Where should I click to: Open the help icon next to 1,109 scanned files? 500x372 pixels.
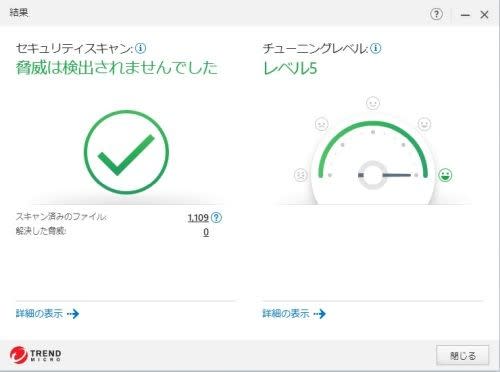(216, 218)
